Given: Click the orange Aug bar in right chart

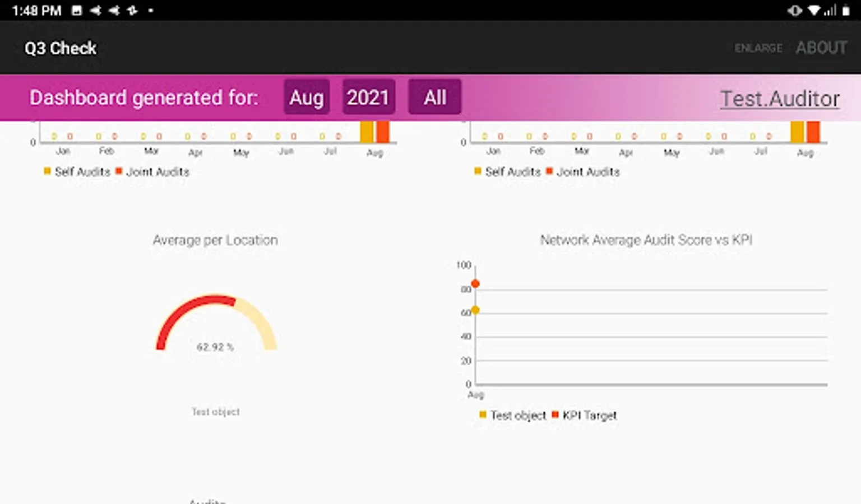Looking at the screenshot, I should [813, 132].
